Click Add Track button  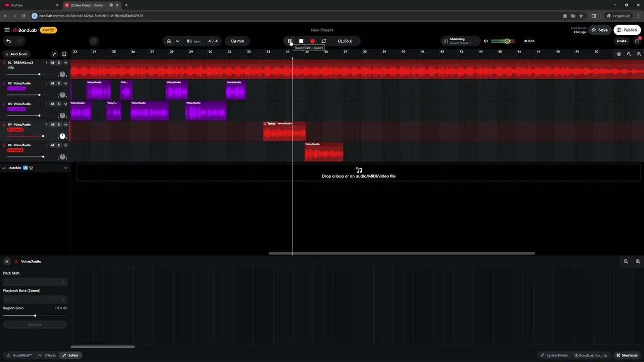[x=17, y=54]
